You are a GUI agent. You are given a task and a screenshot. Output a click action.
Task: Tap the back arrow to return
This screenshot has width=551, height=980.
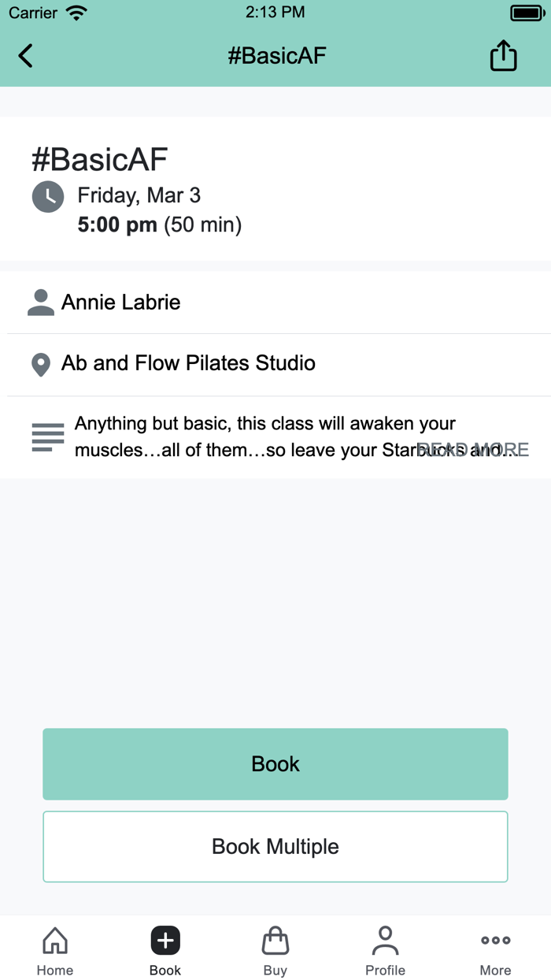pos(24,55)
